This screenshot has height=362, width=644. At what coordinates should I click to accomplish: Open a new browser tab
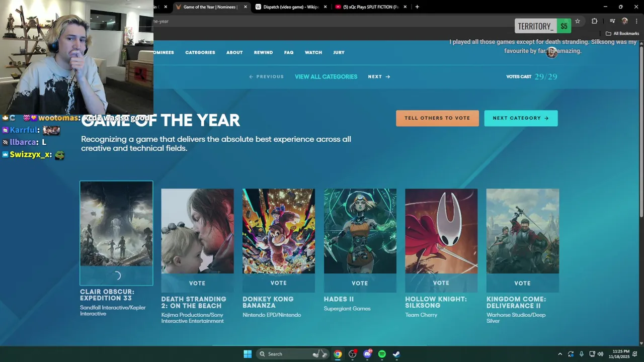(417, 7)
